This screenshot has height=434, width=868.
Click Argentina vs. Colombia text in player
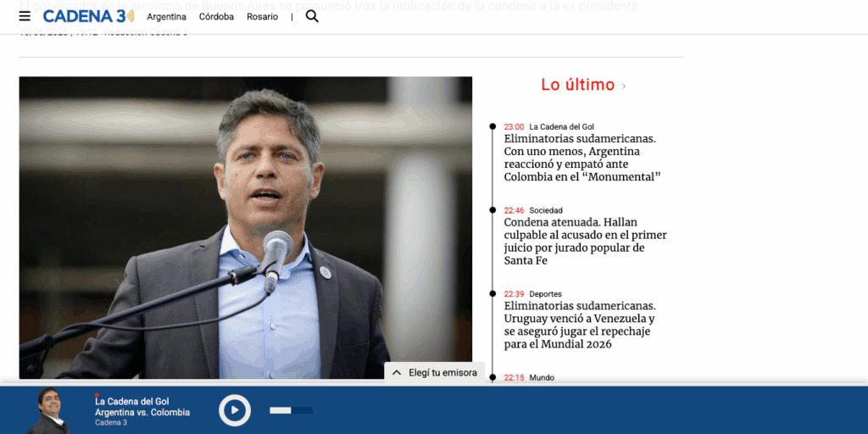(x=142, y=413)
